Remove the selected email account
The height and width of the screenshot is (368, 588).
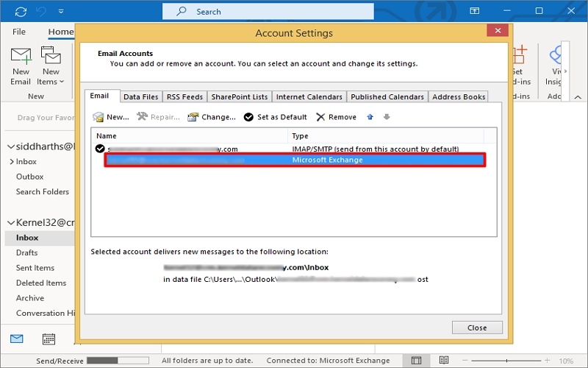coord(337,117)
